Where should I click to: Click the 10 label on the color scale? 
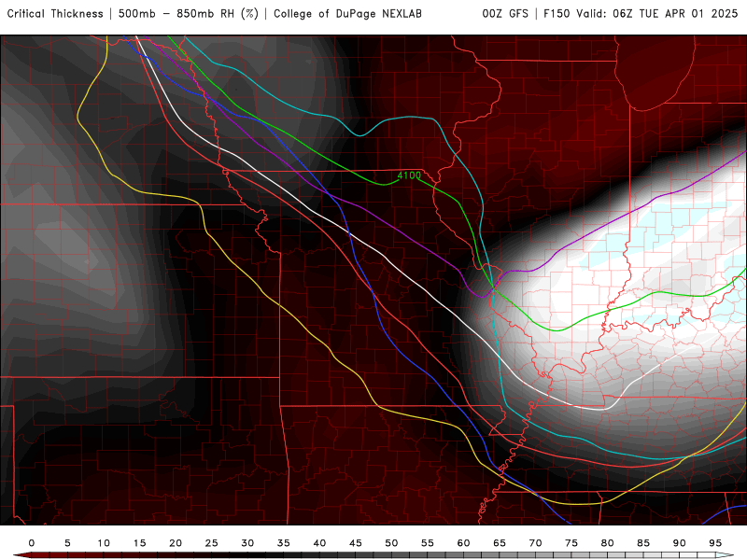tap(104, 543)
